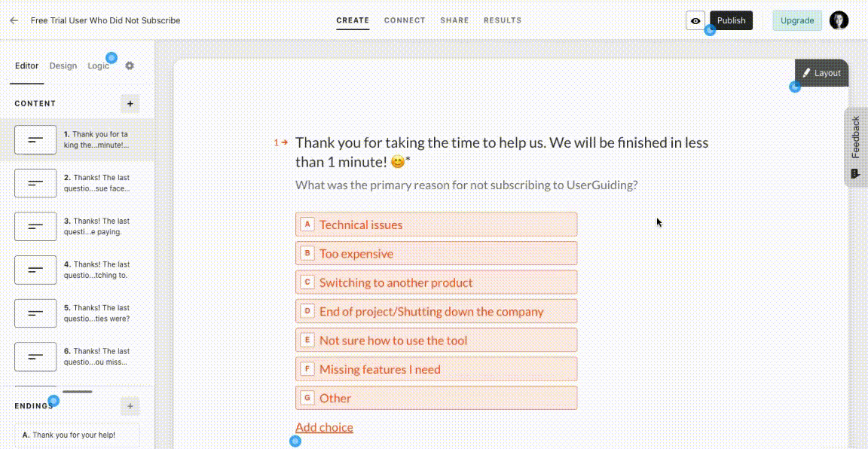Add a new ending with plus icon

tap(130, 406)
